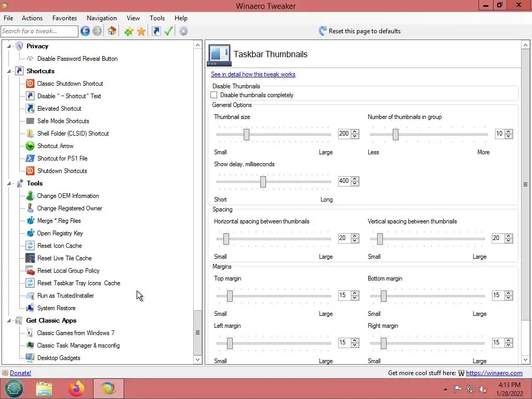The image size is (532, 399).
Task: Select Open Registry Key item
Action: coord(60,233)
